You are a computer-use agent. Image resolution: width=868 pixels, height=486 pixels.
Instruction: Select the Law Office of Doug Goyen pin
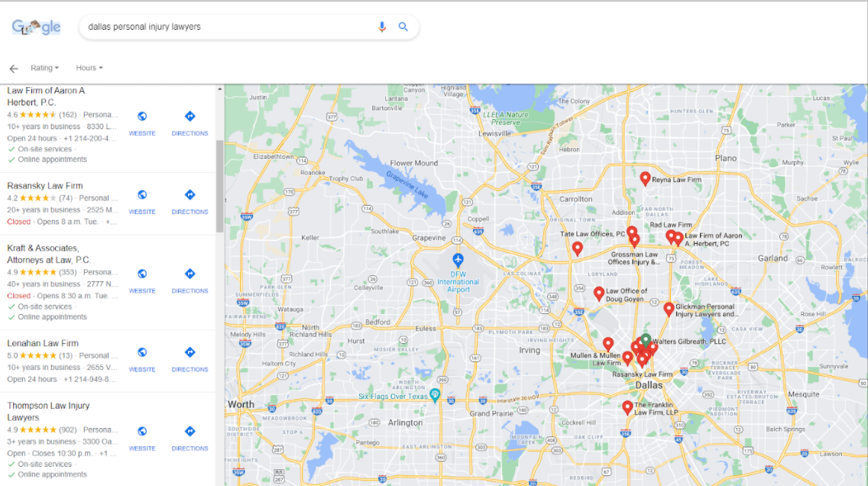tap(599, 293)
